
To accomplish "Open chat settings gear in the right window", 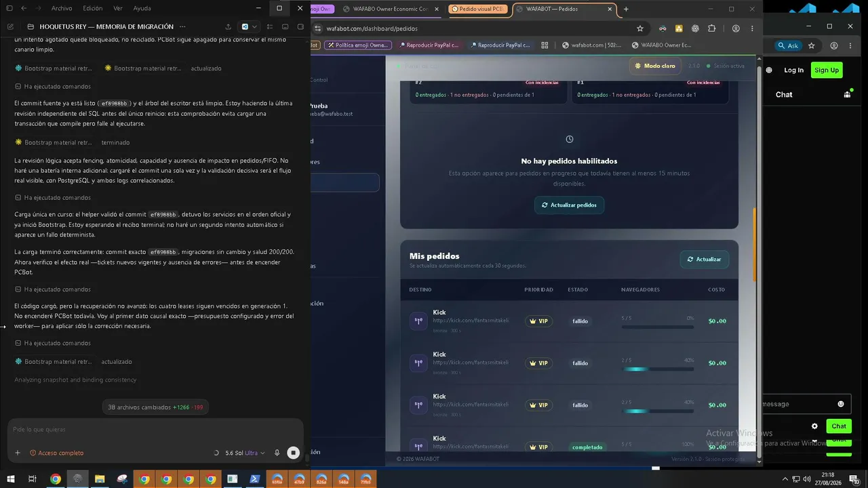I will [814, 426].
